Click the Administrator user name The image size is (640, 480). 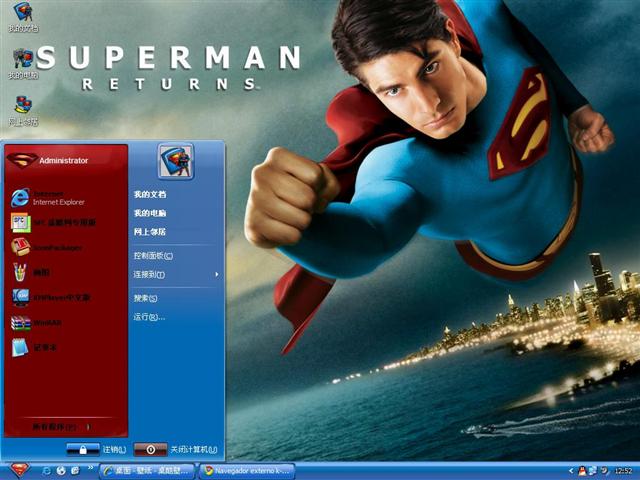coord(64,160)
